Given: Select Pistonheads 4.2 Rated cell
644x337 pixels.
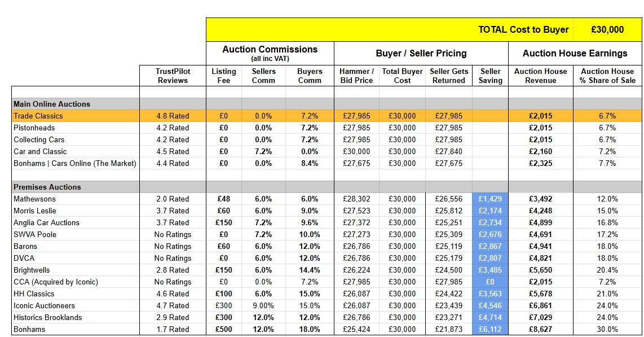Looking at the screenshot, I should point(173,128).
